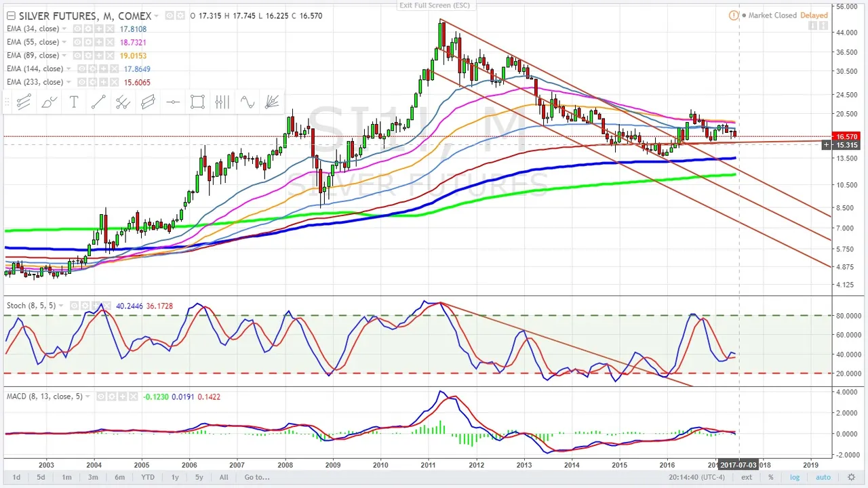The height and width of the screenshot is (488, 868).
Task: Select the Gann fan tool
Action: 272,102
